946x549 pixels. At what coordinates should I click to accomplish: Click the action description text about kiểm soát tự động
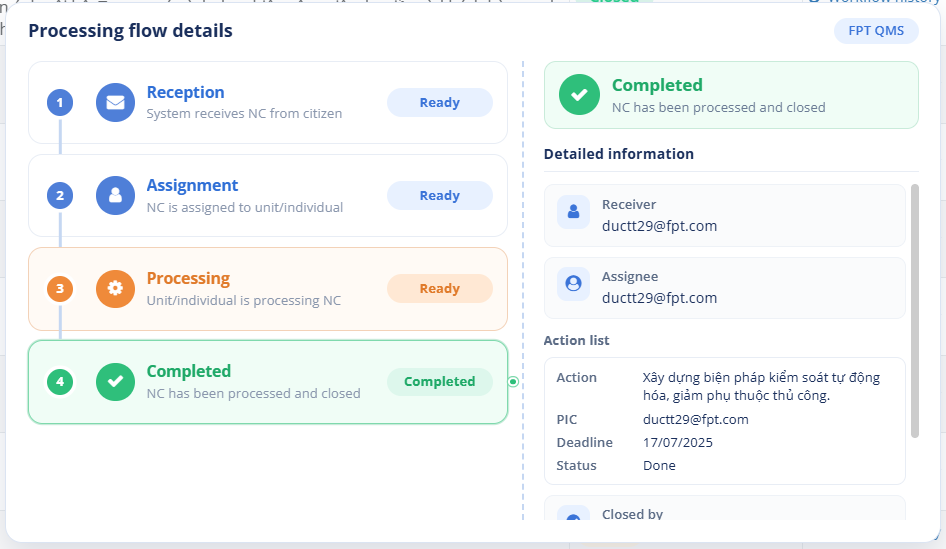coord(761,386)
